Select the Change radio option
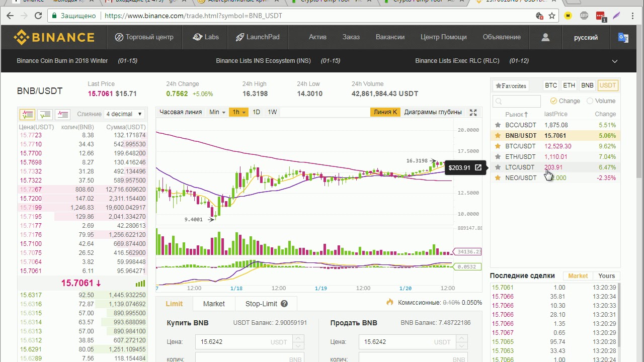The height and width of the screenshot is (362, 644). click(x=553, y=101)
